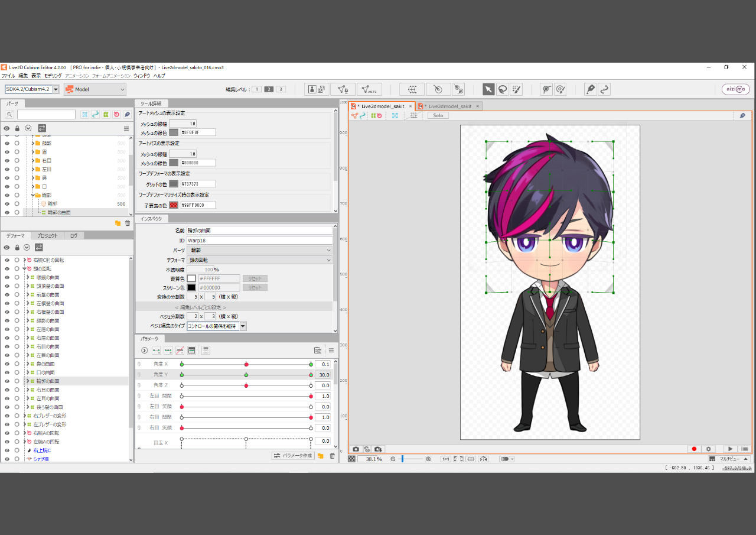
Task: Filter parts list by art mesh
Action: point(85,114)
